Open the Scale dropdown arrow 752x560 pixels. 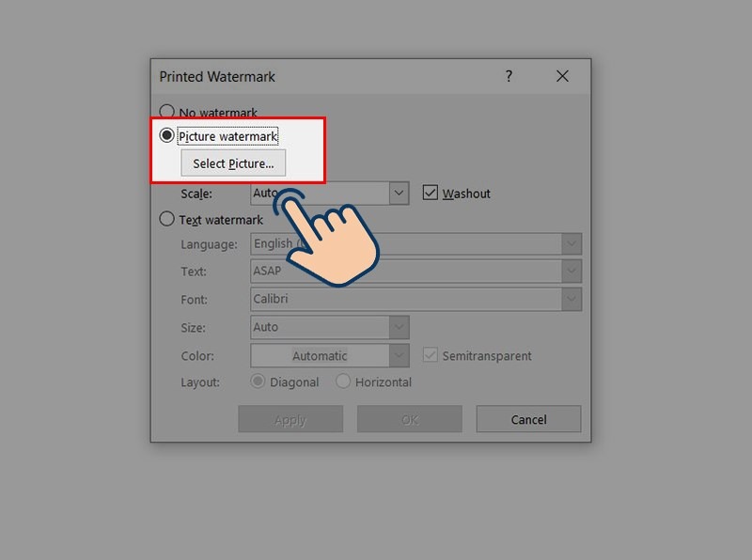click(x=399, y=194)
